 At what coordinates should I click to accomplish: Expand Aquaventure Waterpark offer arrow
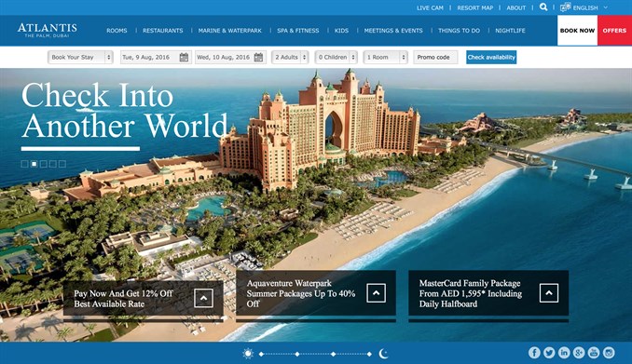376,293
